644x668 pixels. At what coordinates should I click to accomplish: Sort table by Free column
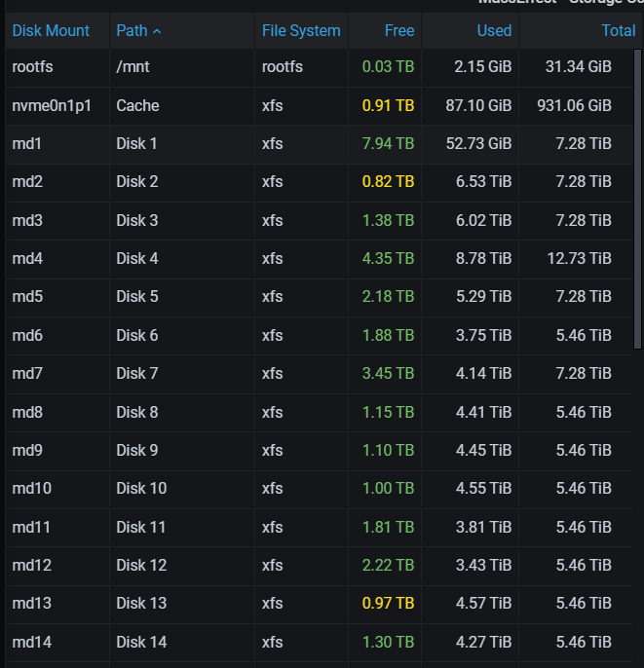coord(398,31)
